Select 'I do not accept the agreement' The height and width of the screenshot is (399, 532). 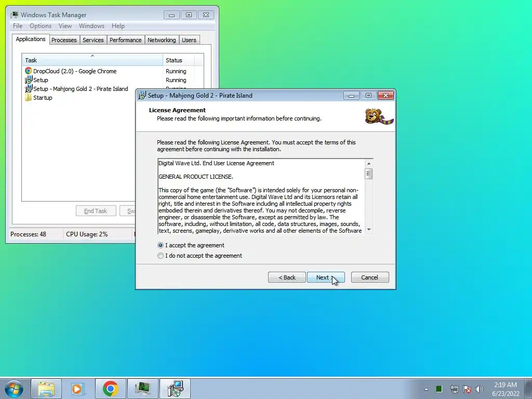pyautogui.click(x=200, y=256)
